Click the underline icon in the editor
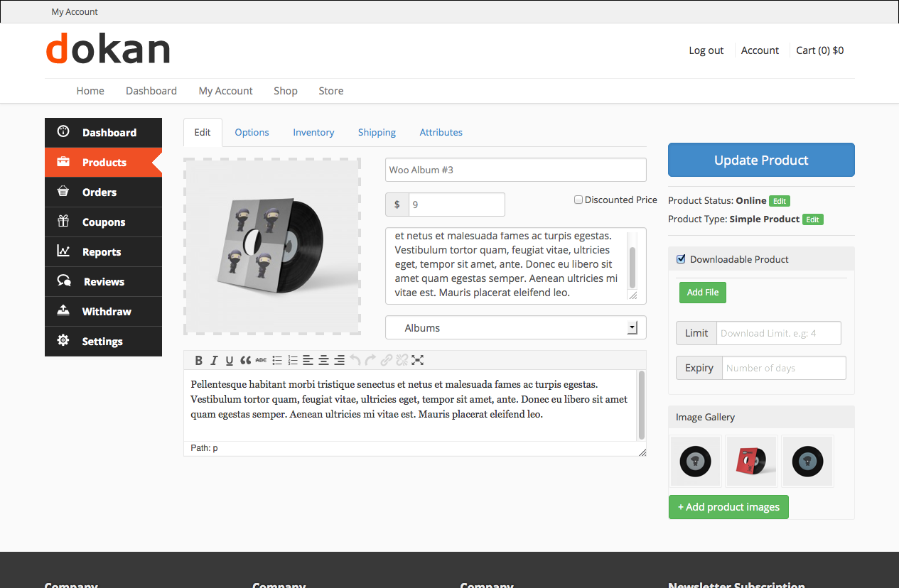 (230, 361)
